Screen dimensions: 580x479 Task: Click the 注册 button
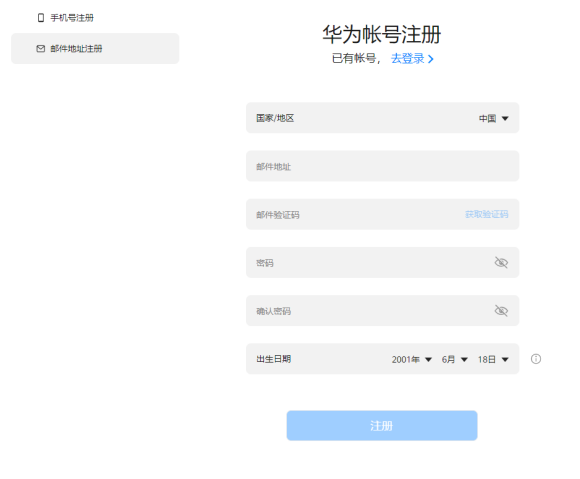point(382,425)
